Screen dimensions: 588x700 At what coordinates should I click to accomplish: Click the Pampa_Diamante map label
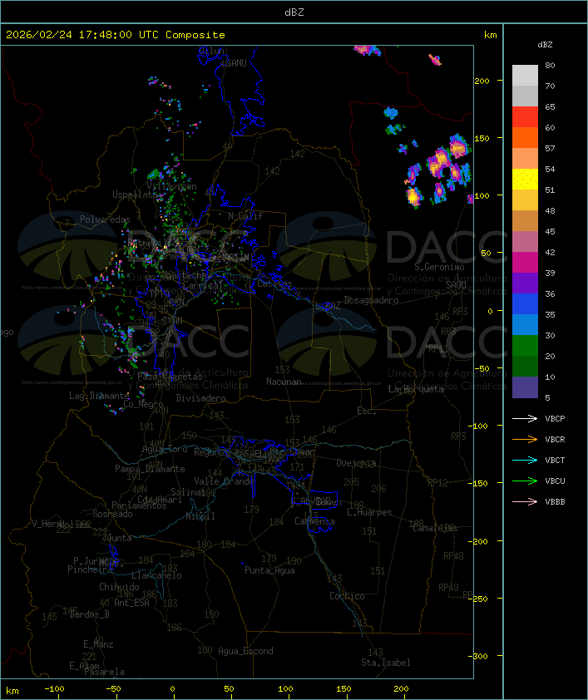coord(150,469)
